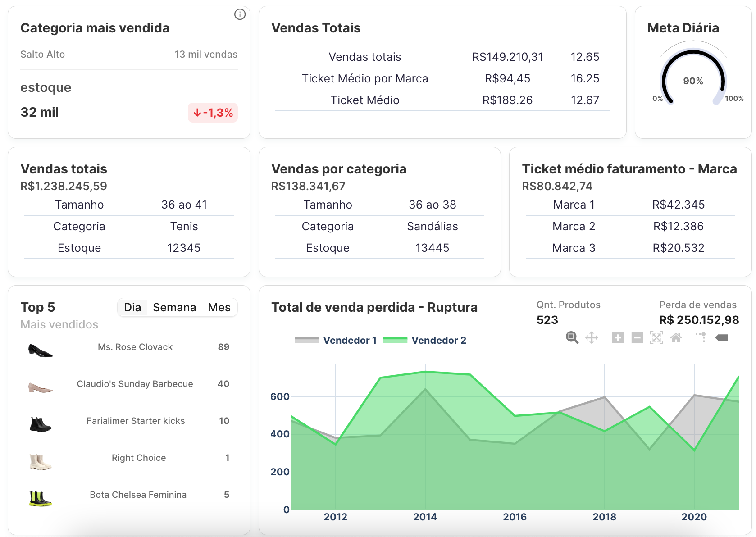This screenshot has width=756, height=537.
Task: Switch to the Mes tab
Action: [219, 307]
